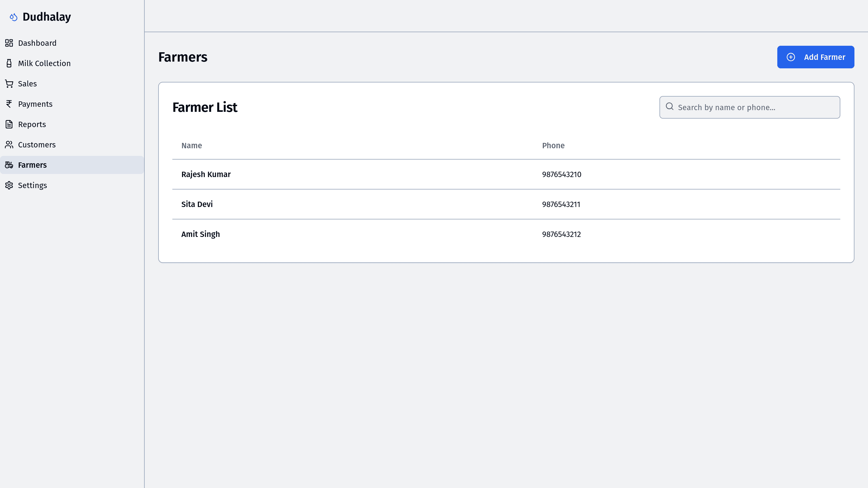
Task: Go to the Customers page
Action: pyautogui.click(x=37, y=145)
